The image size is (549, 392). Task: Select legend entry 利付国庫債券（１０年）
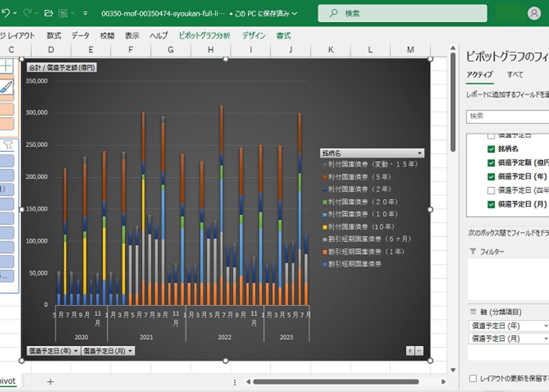tap(360, 214)
